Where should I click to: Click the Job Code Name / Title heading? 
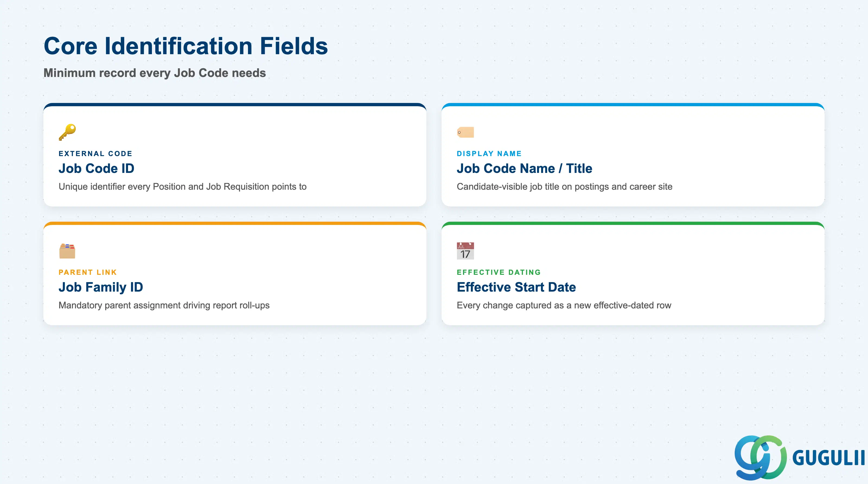524,168
